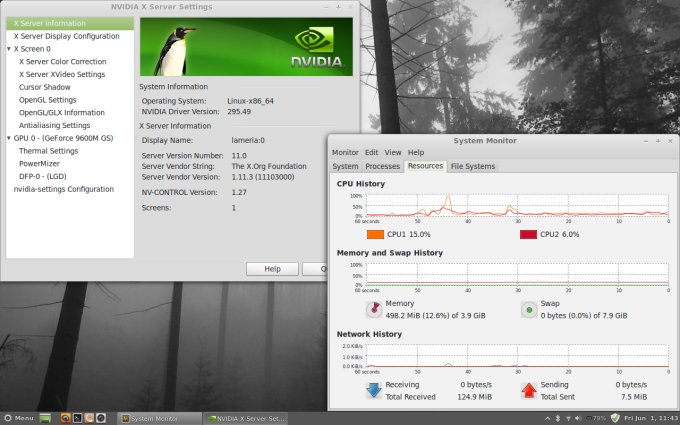The image size is (680, 425).
Task: Launch the Firefox browser from the panel launcher
Action: tap(65, 418)
